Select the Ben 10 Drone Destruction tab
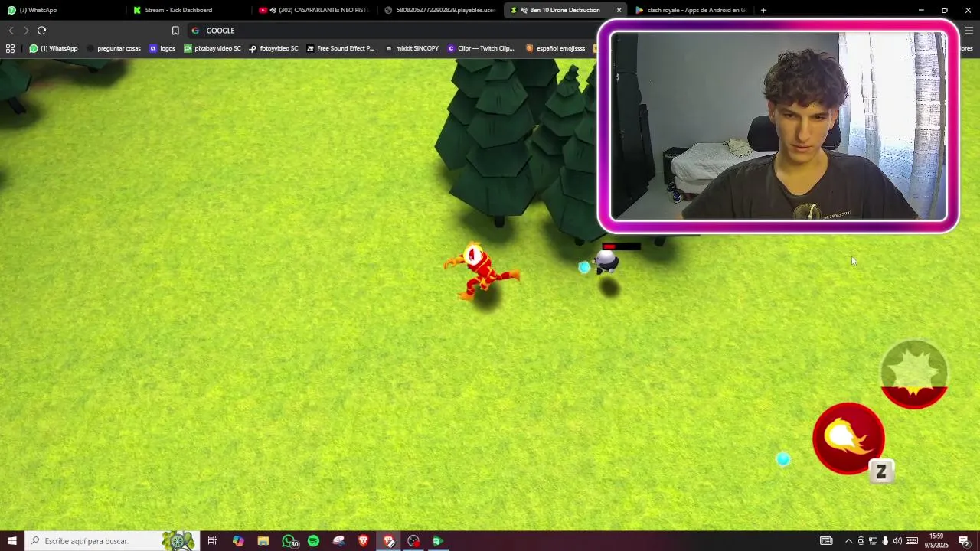980x551 pixels. 564,10
